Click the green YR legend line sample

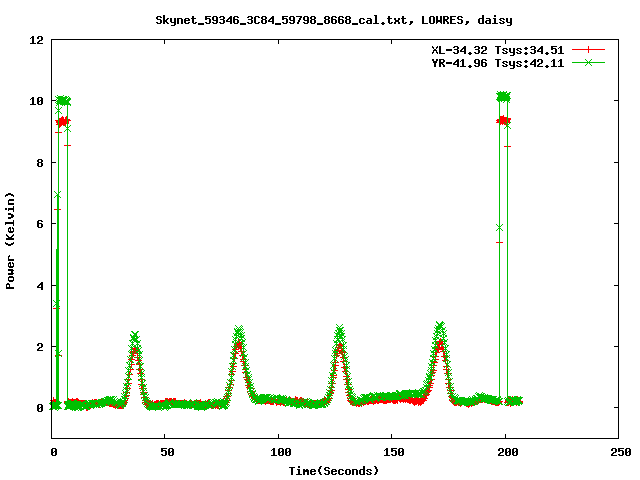[588, 62]
